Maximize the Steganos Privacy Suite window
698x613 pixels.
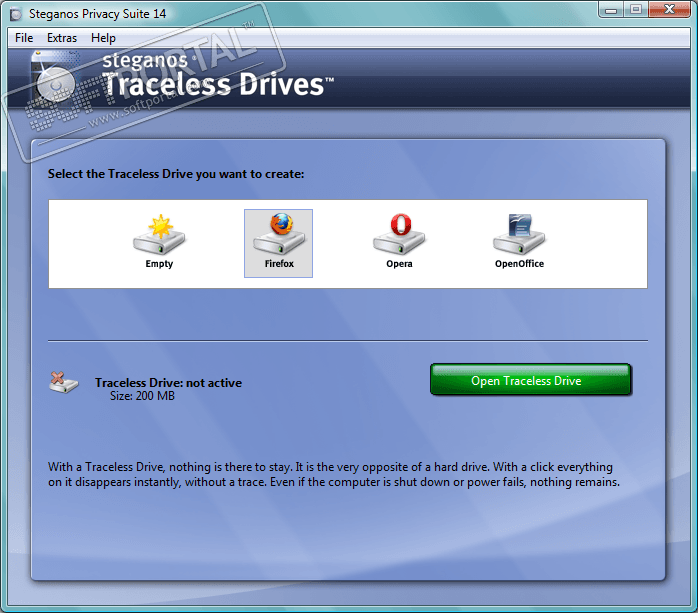point(636,10)
